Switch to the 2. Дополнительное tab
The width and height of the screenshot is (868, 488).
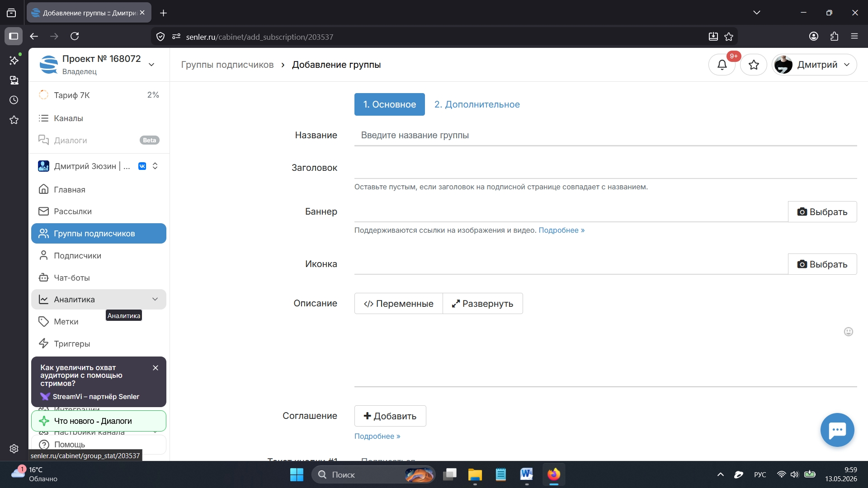click(x=477, y=104)
